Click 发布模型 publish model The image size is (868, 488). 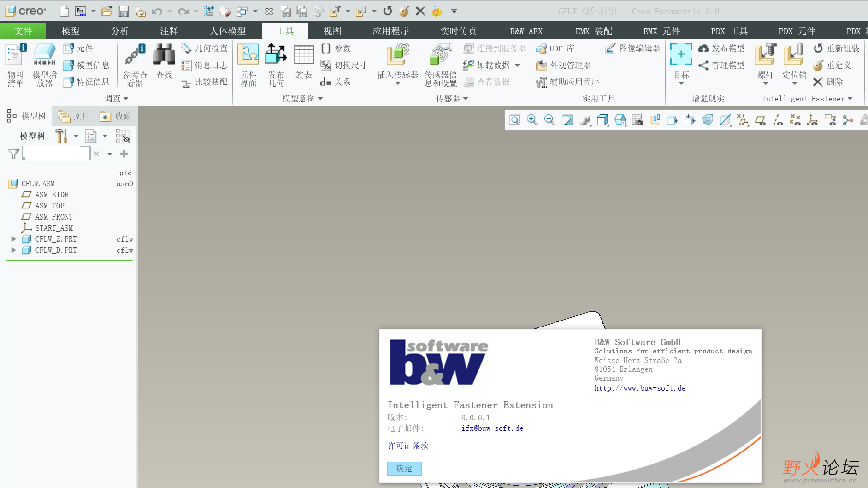pyautogui.click(x=721, y=48)
